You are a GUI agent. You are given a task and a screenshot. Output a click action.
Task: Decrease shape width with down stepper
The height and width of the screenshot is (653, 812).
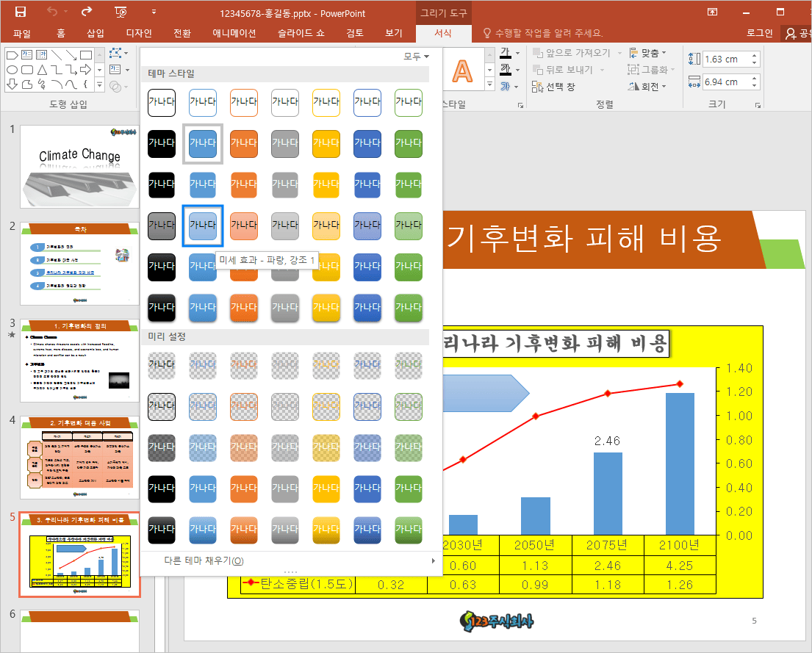[x=755, y=86]
